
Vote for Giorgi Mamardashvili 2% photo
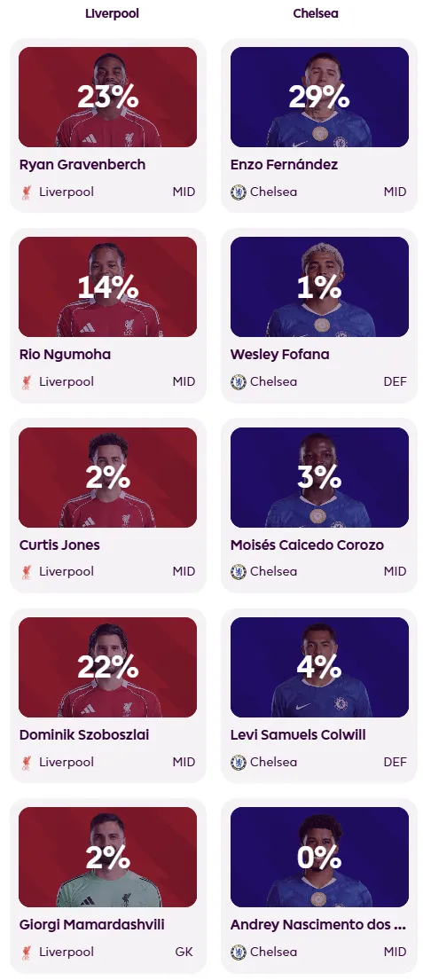107,857
